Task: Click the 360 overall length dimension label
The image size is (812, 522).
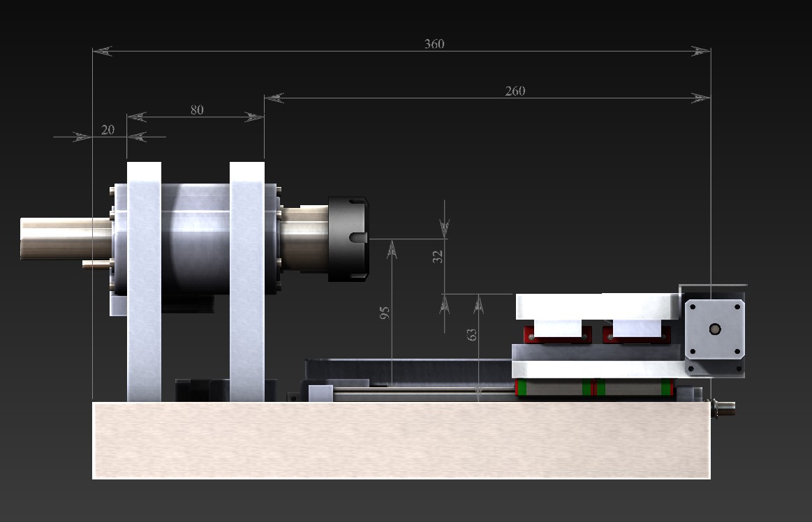Action: tap(434, 44)
